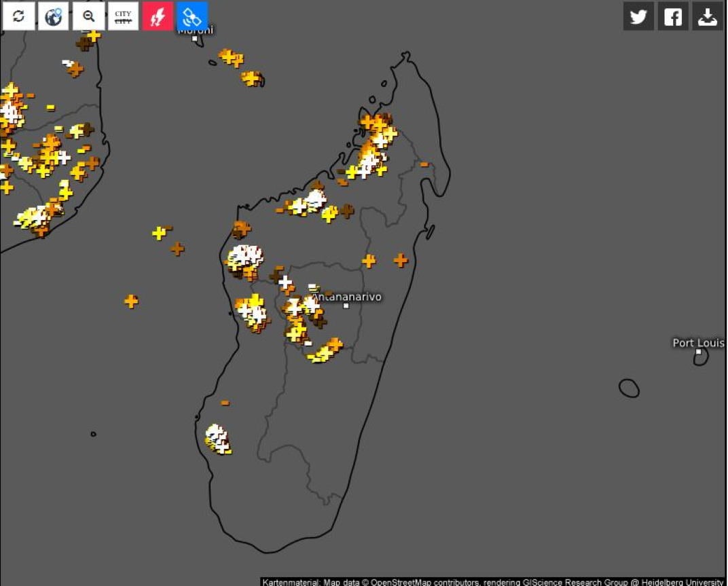Click the Antananarivo city label
This screenshot has height=586, width=728.
[x=347, y=297]
